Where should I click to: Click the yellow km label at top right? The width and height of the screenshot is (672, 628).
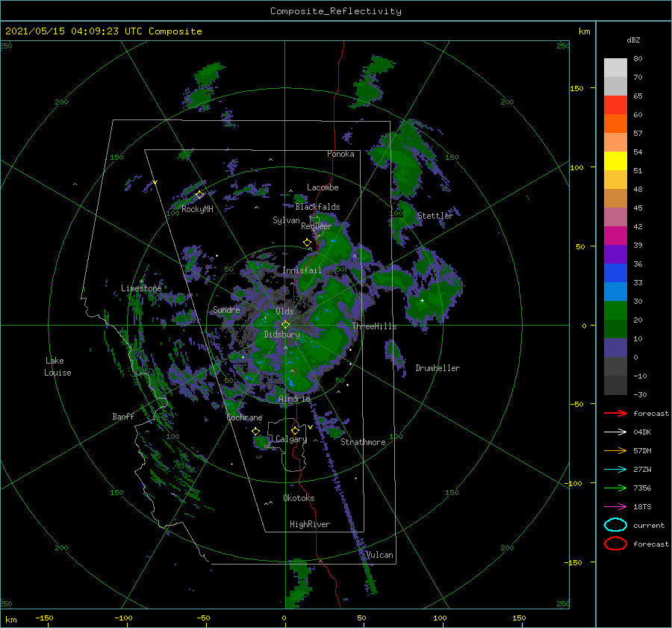584,31
